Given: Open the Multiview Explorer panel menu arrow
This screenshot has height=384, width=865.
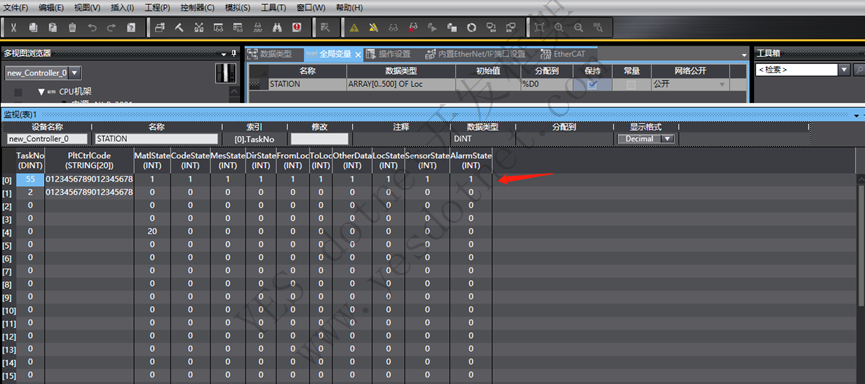Looking at the screenshot, I should pos(224,54).
